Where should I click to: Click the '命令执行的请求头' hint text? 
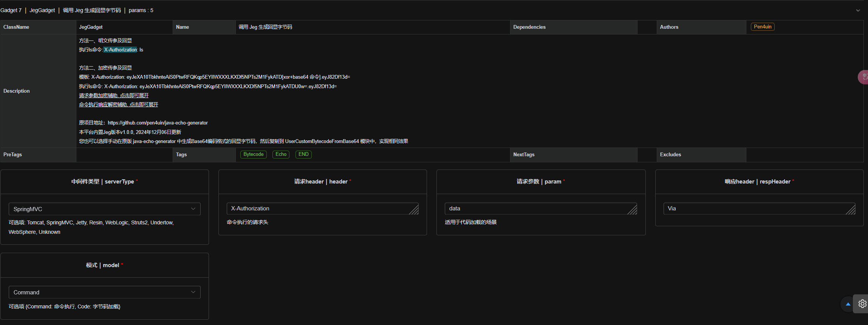point(248,222)
